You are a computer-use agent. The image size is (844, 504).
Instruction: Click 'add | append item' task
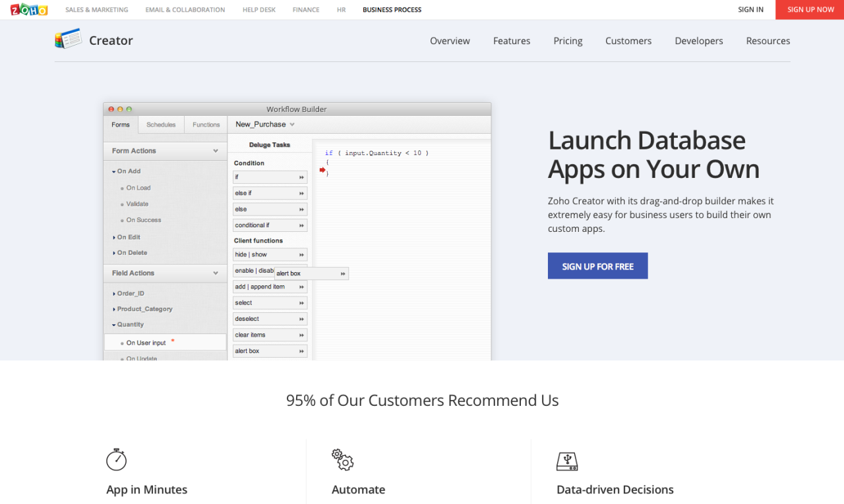(270, 287)
